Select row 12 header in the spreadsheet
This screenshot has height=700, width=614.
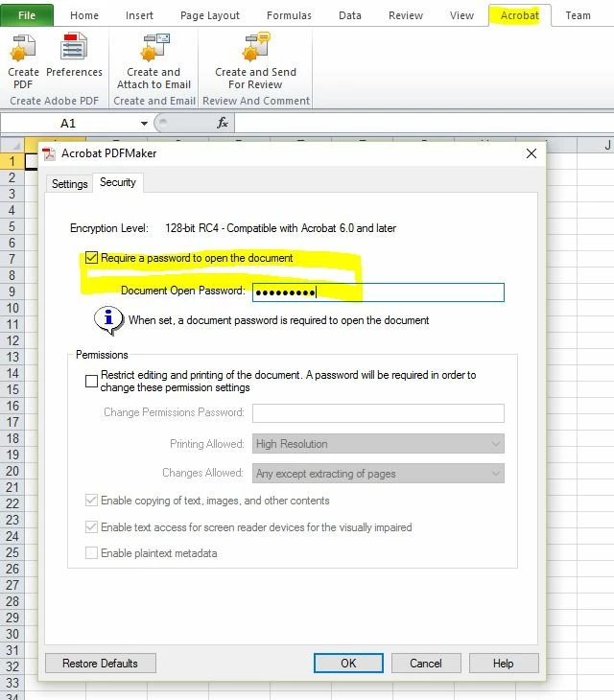pyautogui.click(x=12, y=340)
